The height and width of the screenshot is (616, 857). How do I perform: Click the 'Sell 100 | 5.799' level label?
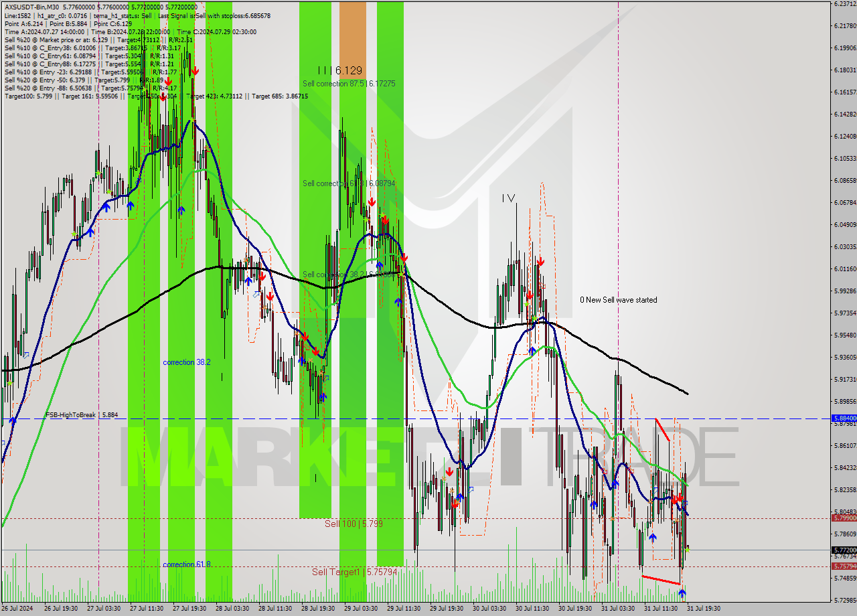[x=354, y=524]
